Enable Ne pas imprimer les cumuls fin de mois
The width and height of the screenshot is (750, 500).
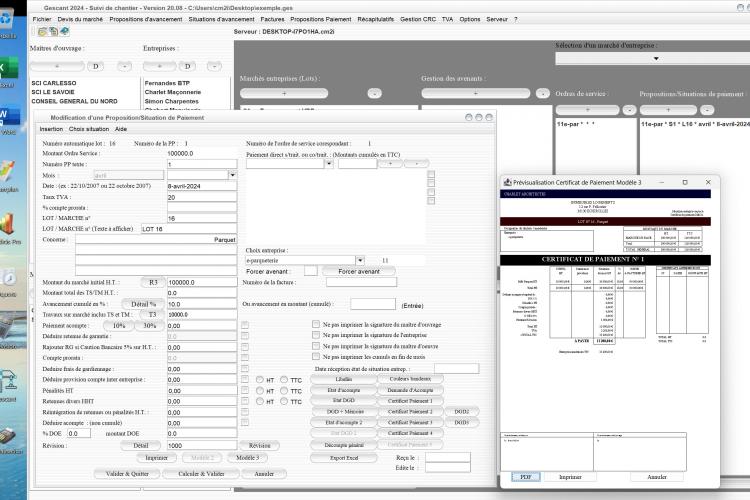316,356
